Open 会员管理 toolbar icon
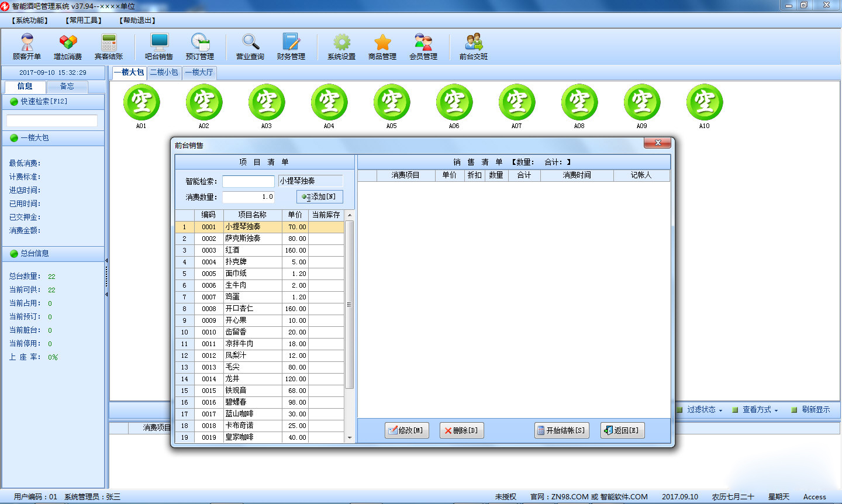This screenshot has width=842, height=504. coord(423,47)
